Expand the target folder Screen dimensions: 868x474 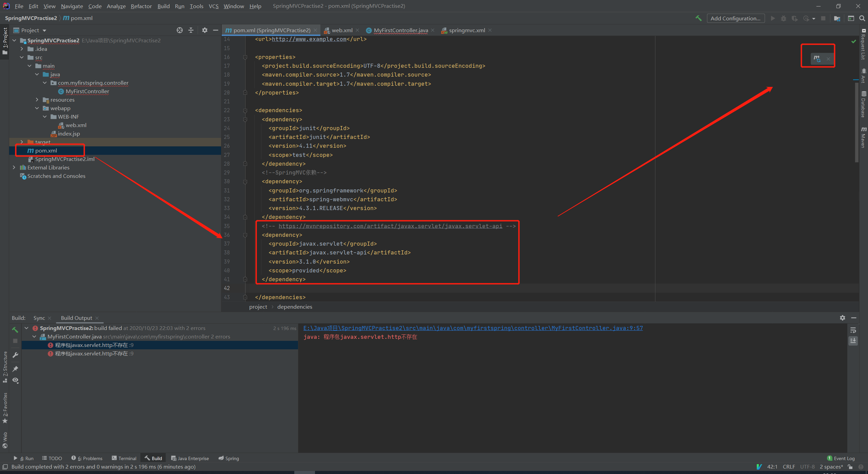coord(22,142)
